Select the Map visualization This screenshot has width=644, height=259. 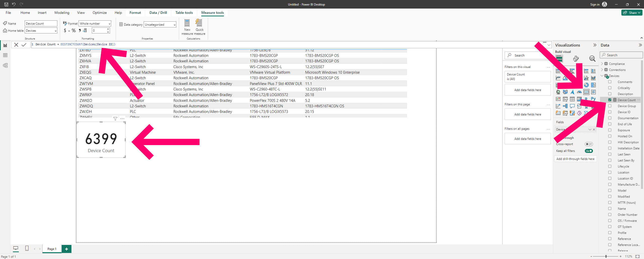click(558, 92)
